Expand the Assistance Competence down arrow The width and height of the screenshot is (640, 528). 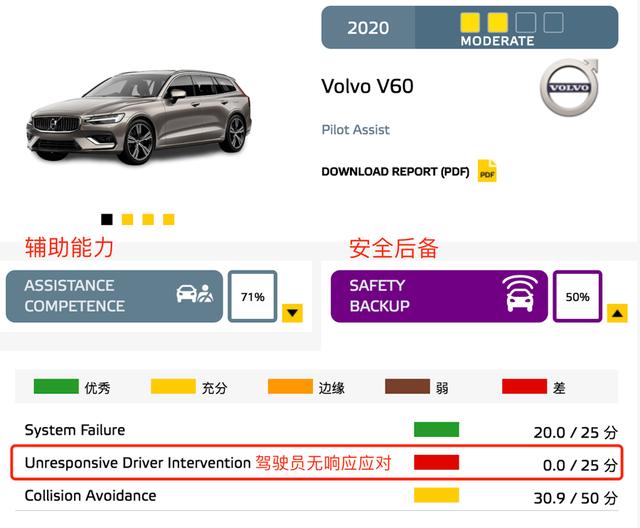(292, 313)
